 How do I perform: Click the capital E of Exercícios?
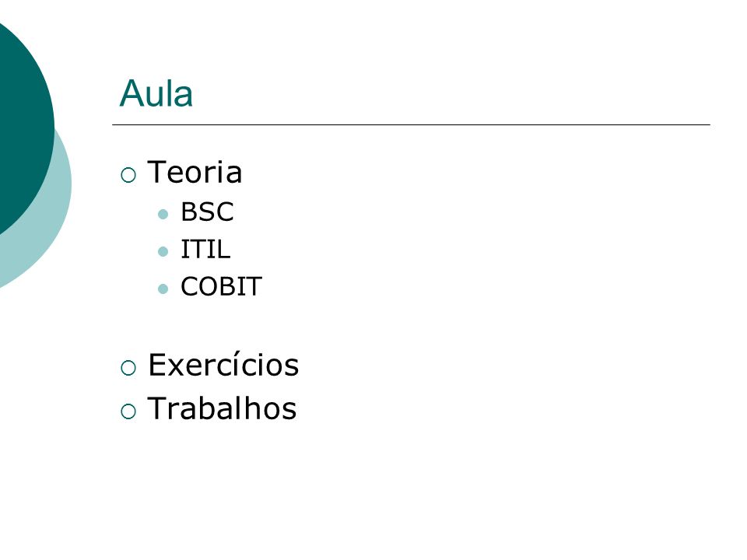[156, 365]
